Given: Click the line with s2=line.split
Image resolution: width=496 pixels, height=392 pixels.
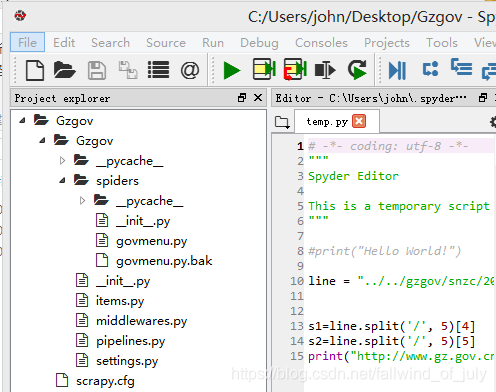Looking at the screenshot, I should (x=391, y=341).
